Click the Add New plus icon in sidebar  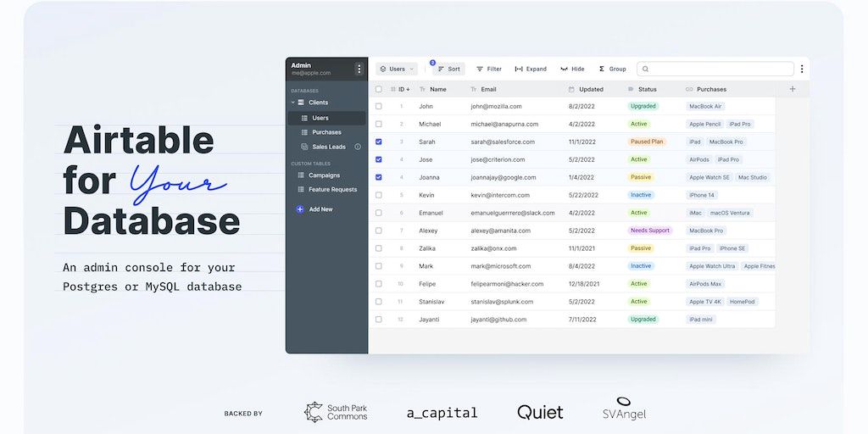tap(300, 209)
